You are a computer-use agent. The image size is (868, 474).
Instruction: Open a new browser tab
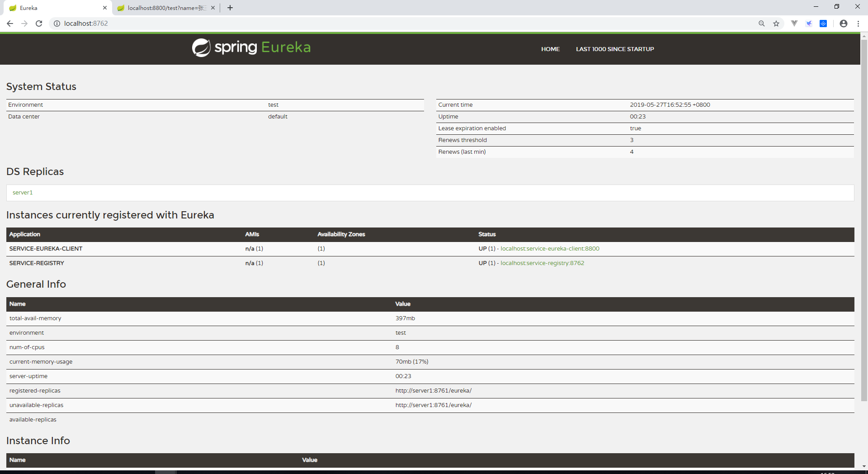[x=230, y=8]
